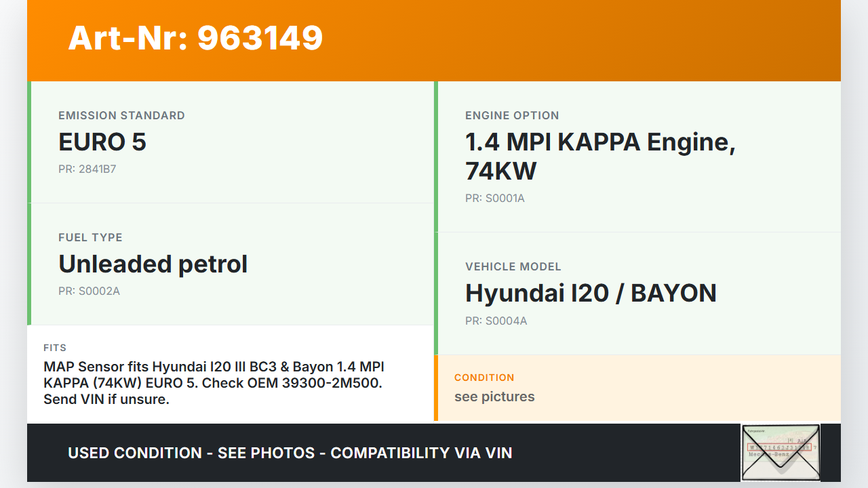Click the orange CONDITION label
Screen dimensions: 868x488
[x=484, y=378]
